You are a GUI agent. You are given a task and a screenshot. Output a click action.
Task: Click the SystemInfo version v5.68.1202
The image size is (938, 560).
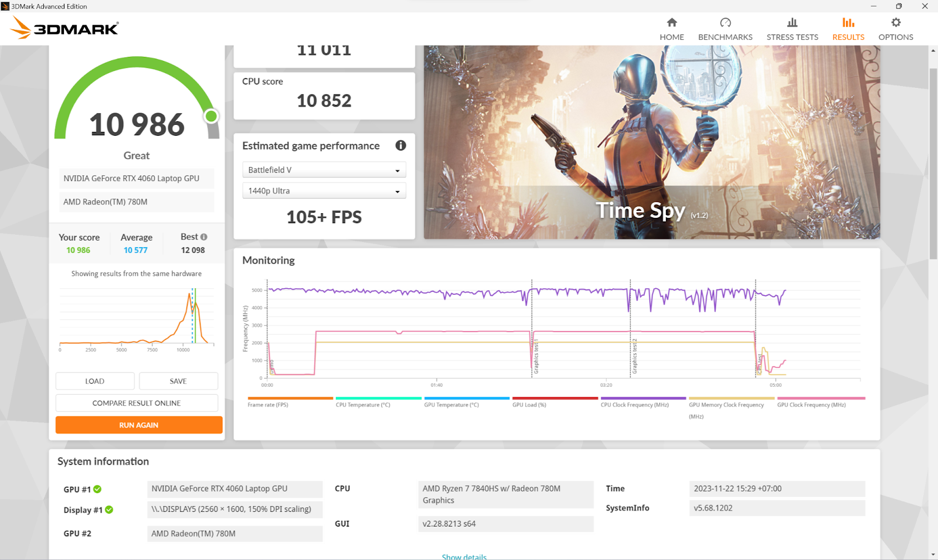(x=777, y=508)
